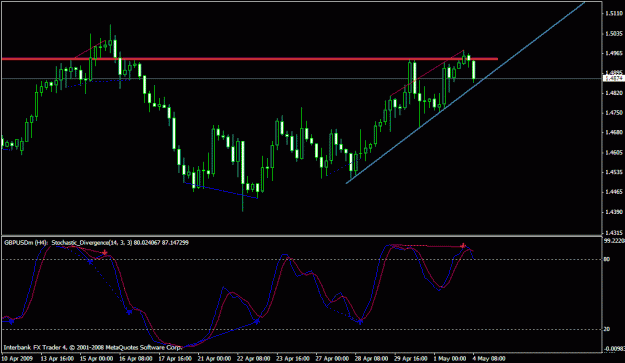The height and width of the screenshot is (363, 625).
Task: Click the 10 Apr 2009 date label
Action: point(16,358)
